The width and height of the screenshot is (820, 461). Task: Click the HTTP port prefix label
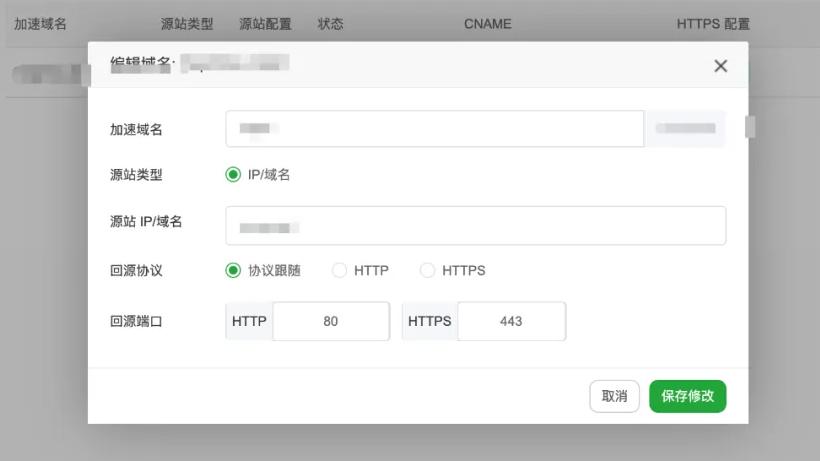[x=249, y=321]
